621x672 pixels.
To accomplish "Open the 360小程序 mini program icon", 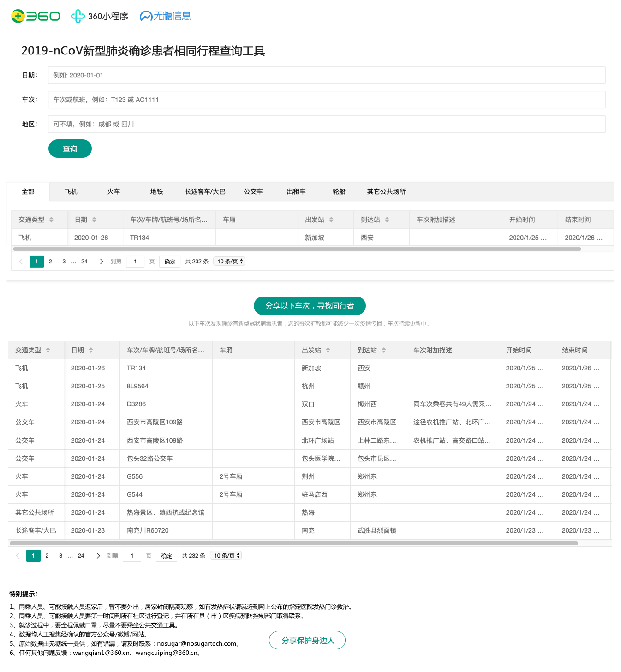I will point(78,16).
